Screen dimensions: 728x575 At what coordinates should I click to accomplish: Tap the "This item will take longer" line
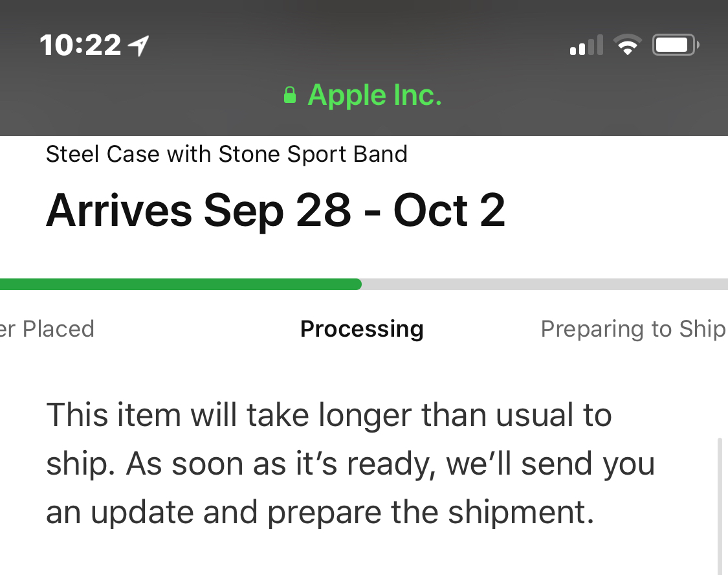tap(329, 415)
